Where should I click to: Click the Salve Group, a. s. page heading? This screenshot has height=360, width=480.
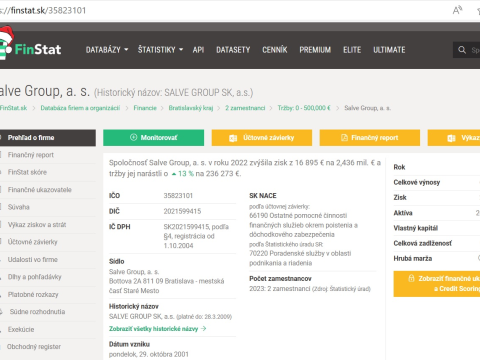[45, 91]
